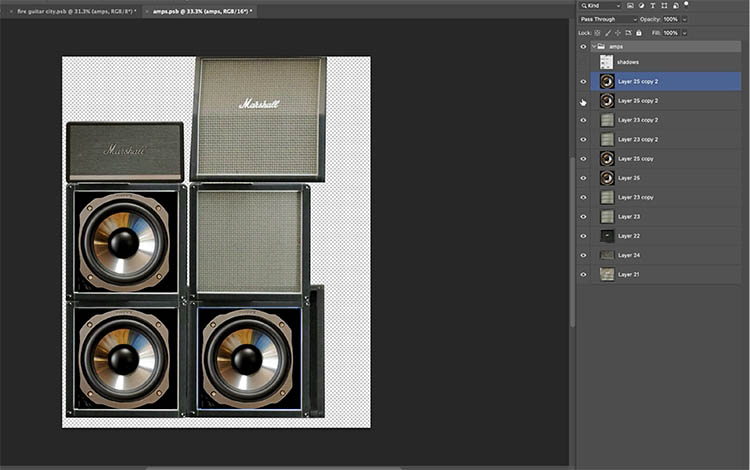Filter for smart objects icon

[x=675, y=6]
